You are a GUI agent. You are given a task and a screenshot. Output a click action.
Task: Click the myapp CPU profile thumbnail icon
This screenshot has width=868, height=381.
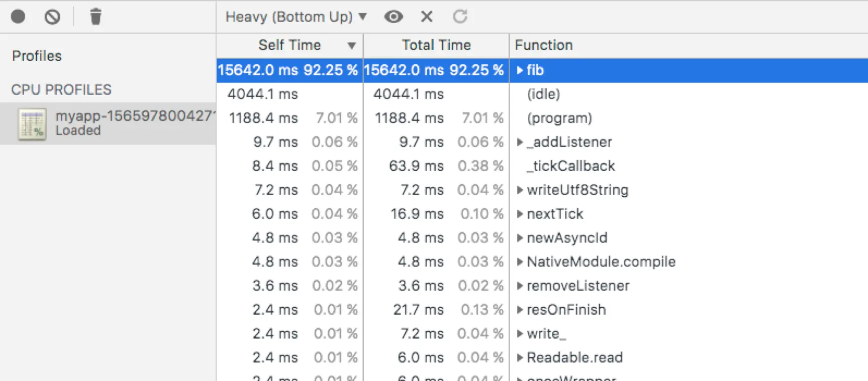point(32,123)
